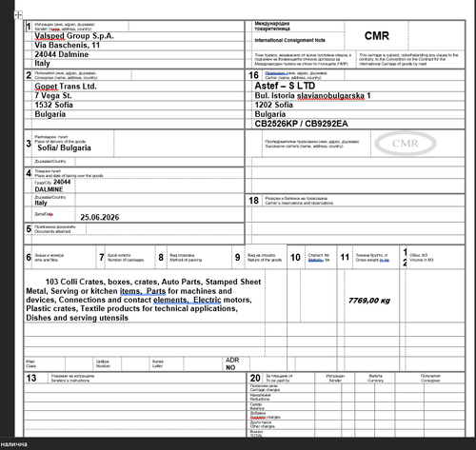Click the carrier name Astef – S LTD
476x450 pixels.
pyautogui.click(x=285, y=86)
